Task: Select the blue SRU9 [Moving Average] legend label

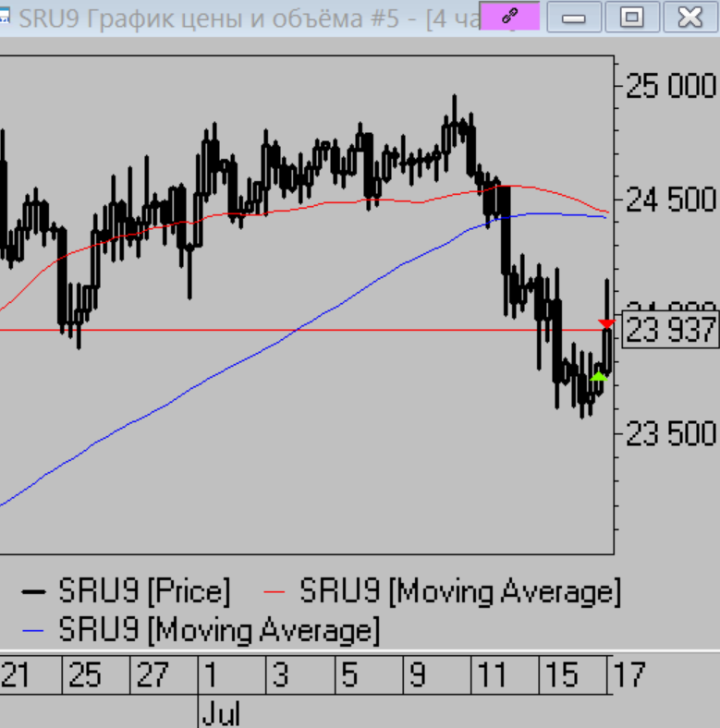Action: 218,631
